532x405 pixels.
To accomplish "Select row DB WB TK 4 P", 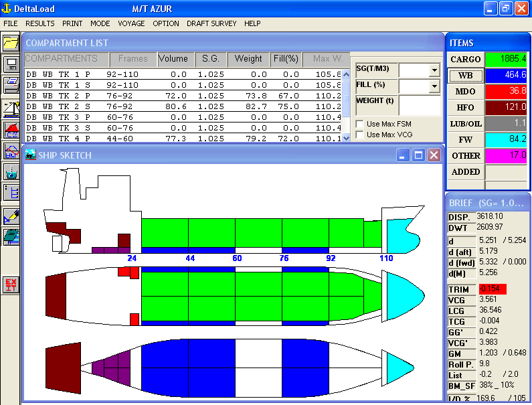I will point(183,139).
